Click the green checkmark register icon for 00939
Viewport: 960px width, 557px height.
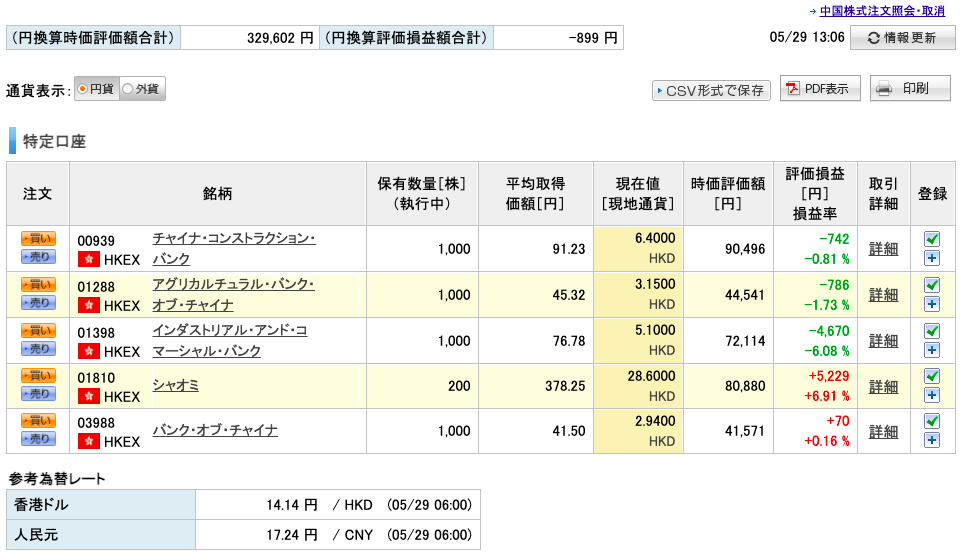coord(932,239)
